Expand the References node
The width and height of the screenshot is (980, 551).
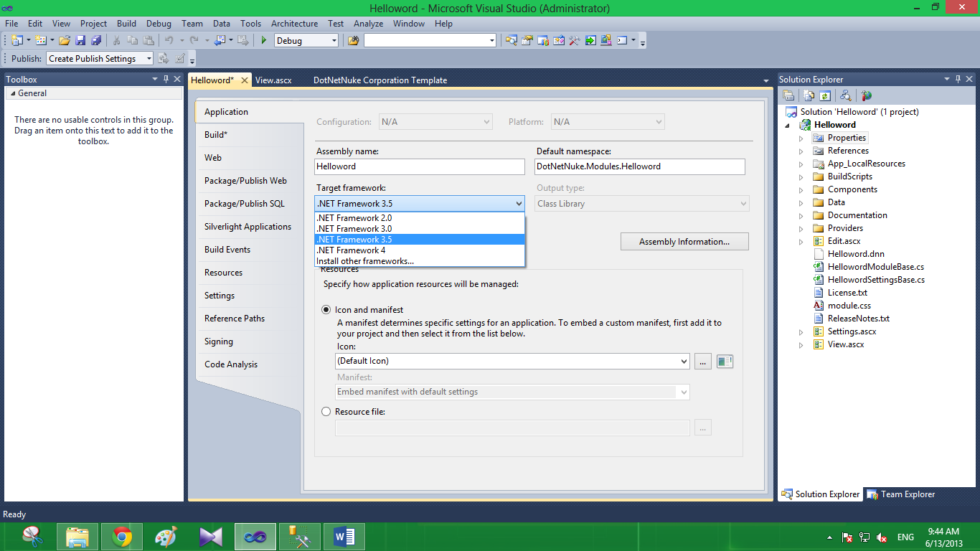pos(801,151)
